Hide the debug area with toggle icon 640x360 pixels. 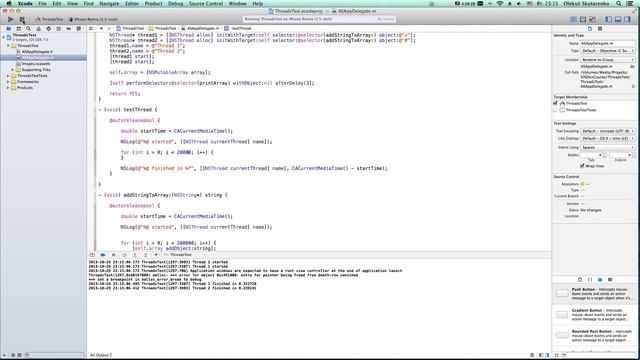click(x=92, y=255)
